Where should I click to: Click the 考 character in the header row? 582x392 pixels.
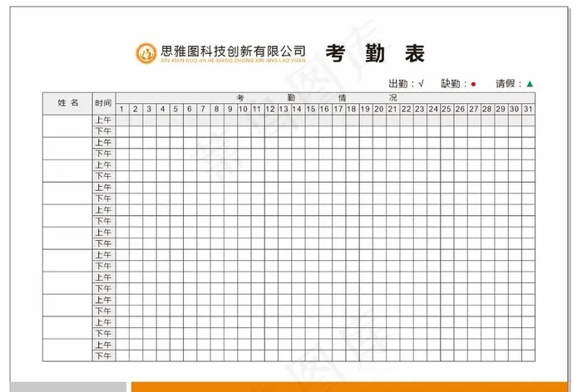[x=240, y=98]
